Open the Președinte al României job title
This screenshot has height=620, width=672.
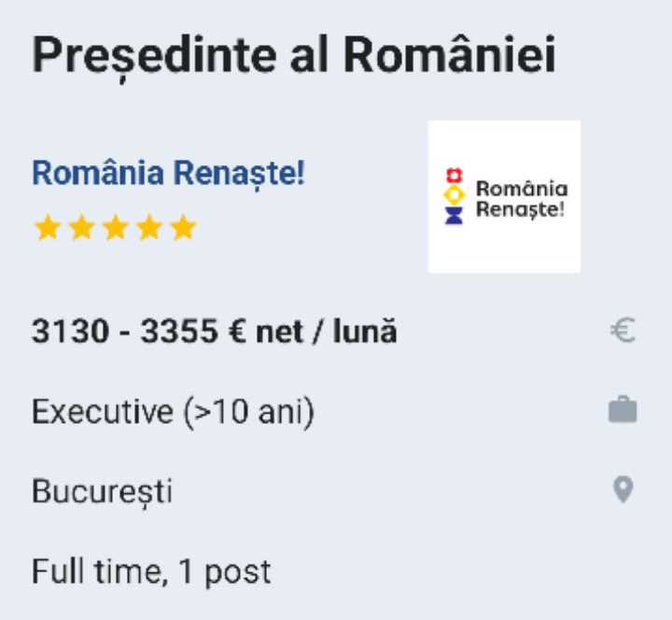click(294, 55)
